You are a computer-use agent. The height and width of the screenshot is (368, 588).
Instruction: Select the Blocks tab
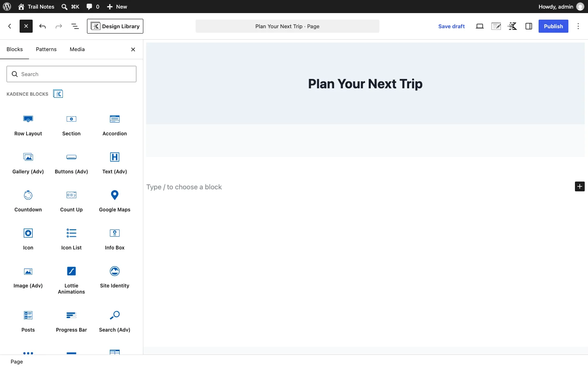[15, 49]
